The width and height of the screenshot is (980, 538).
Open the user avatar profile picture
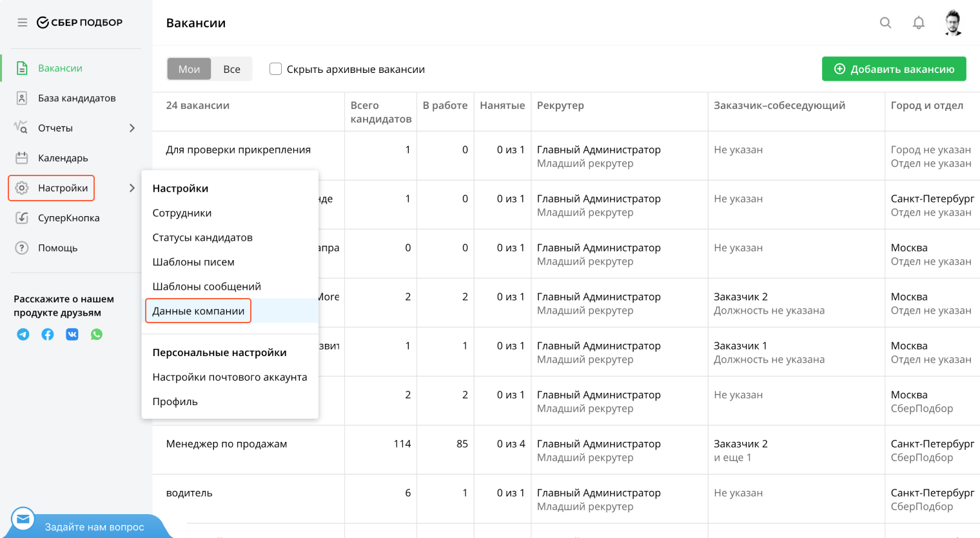[953, 23]
